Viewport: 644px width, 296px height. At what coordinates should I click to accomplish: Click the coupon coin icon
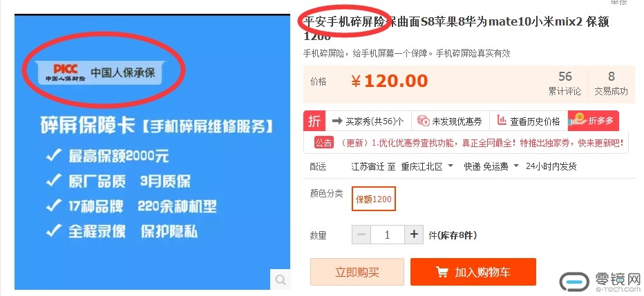[423, 121]
